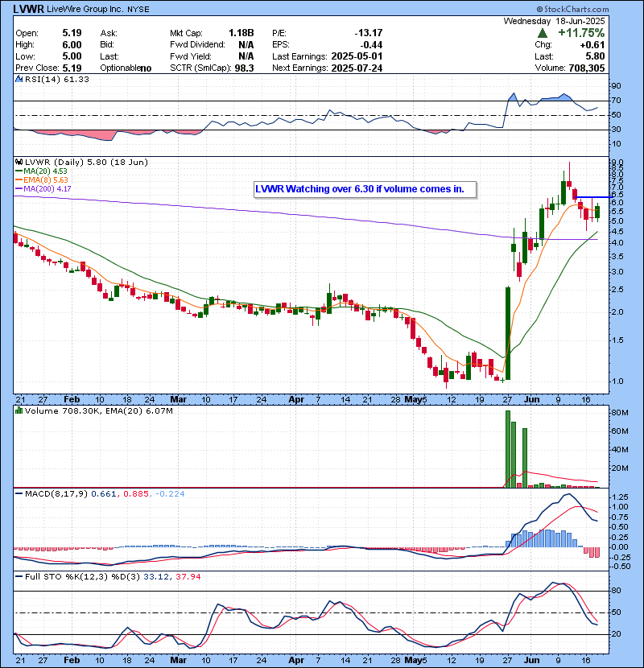Click the MA(200) 4.17 legend text
The height and width of the screenshot is (668, 644).
[47, 188]
